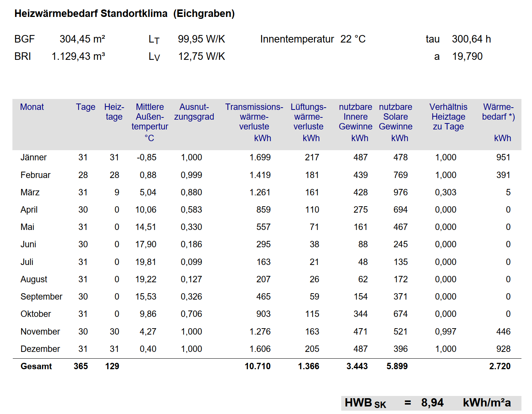Click total ventilation losses 1.366
532x414 pixels.
309,366
